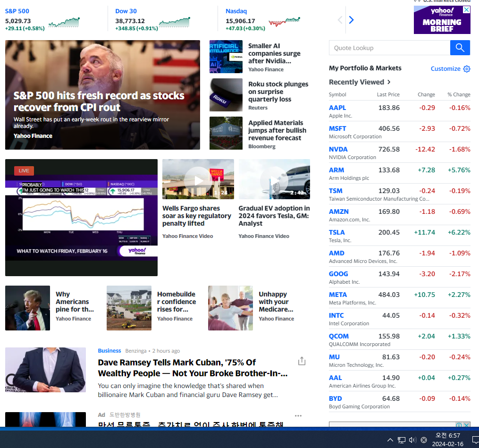The width and height of the screenshot is (479, 448).
Task: Click TSLA last price 200.45
Action: coord(389,232)
